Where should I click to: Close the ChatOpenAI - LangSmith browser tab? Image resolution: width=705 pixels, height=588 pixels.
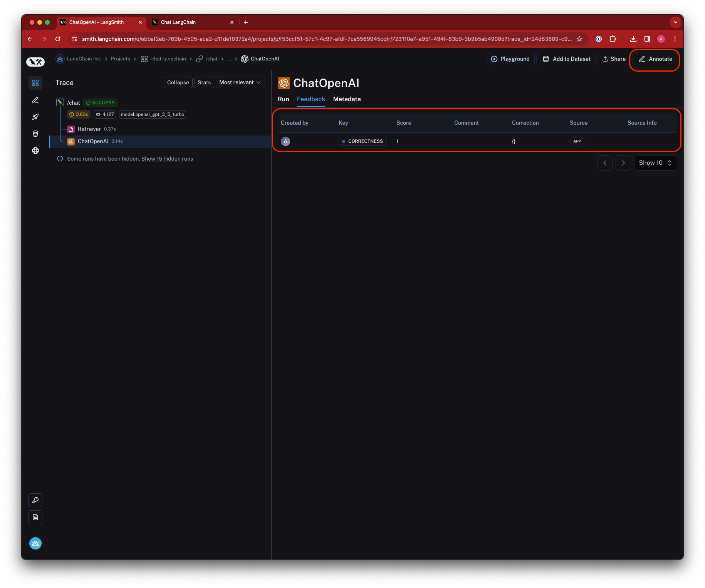(140, 22)
